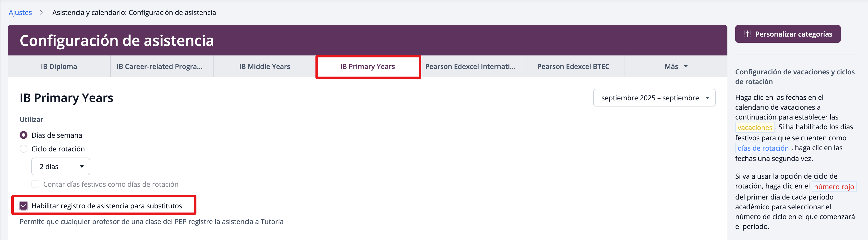This screenshot has width=868, height=240.
Task: Switch to the IB Diploma tab
Action: pyautogui.click(x=59, y=67)
